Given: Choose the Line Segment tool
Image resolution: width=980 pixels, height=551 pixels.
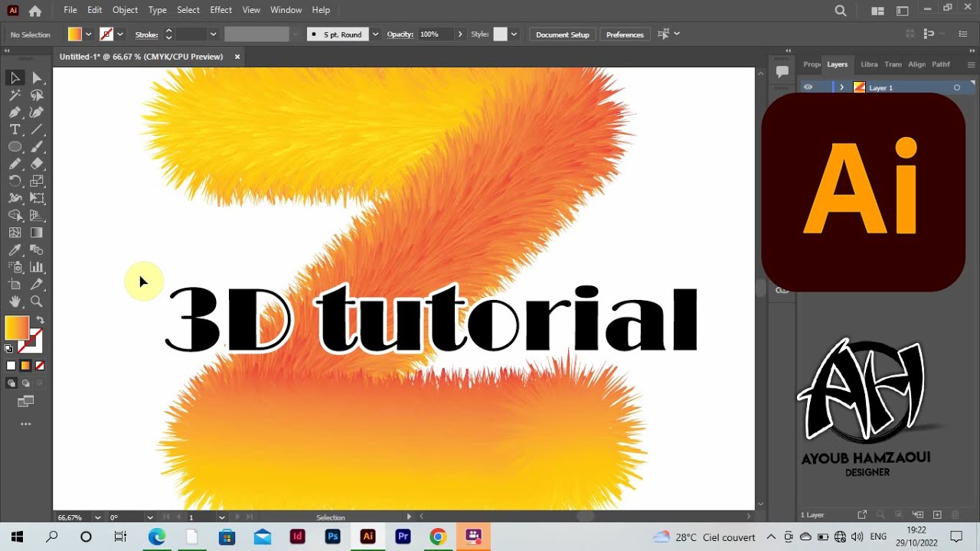Looking at the screenshot, I should tap(37, 130).
